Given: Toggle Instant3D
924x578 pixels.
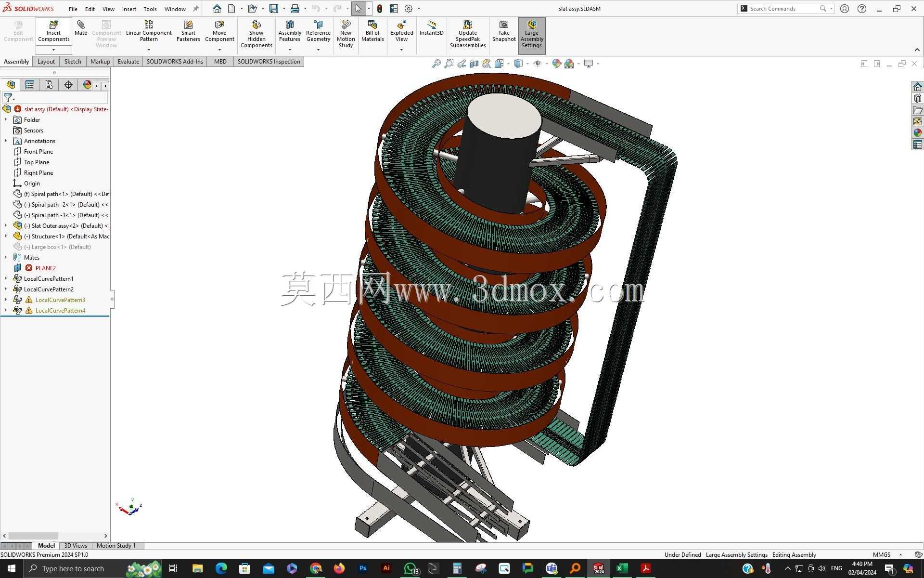Looking at the screenshot, I should [x=431, y=28].
